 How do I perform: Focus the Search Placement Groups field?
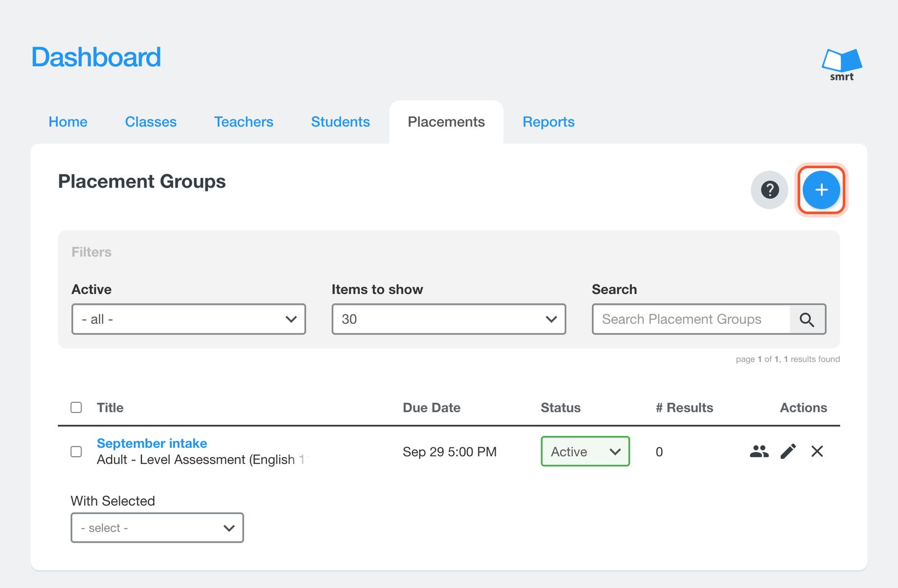pyautogui.click(x=691, y=319)
